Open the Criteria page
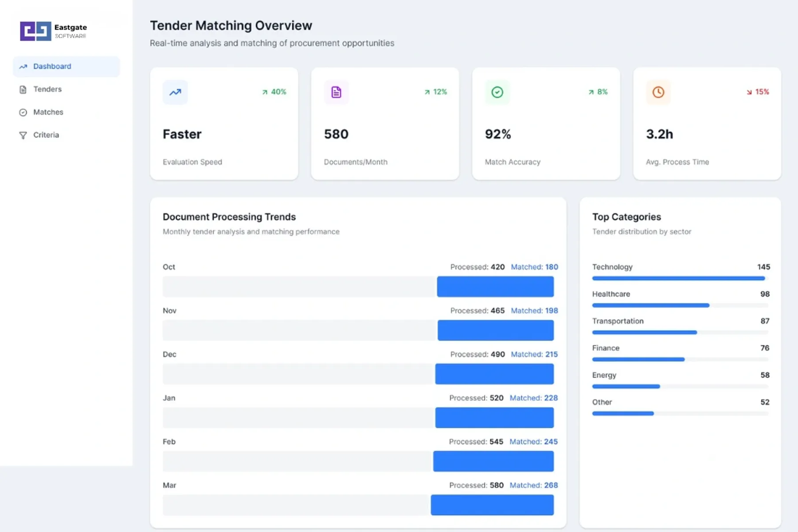Screen dimensions: 798x532 pyautogui.click(x=46, y=135)
